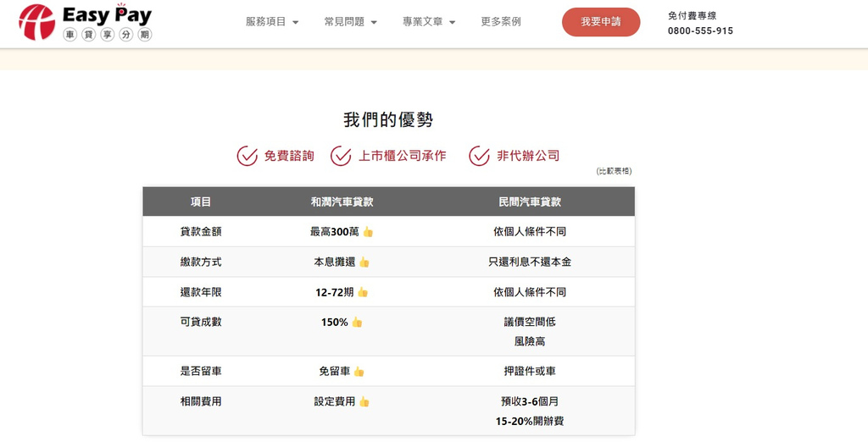This screenshot has height=442, width=868.
Task: Click the 民間汽車貸款 column header
Action: pyautogui.click(x=529, y=202)
